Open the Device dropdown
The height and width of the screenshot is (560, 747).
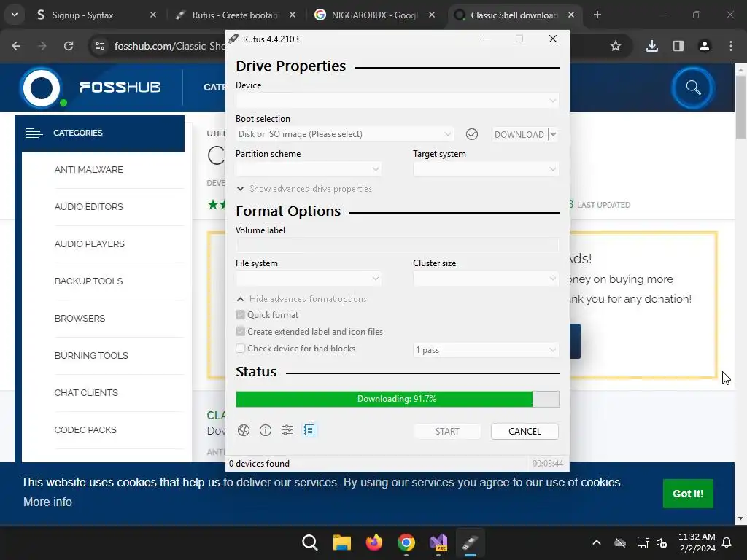click(397, 101)
